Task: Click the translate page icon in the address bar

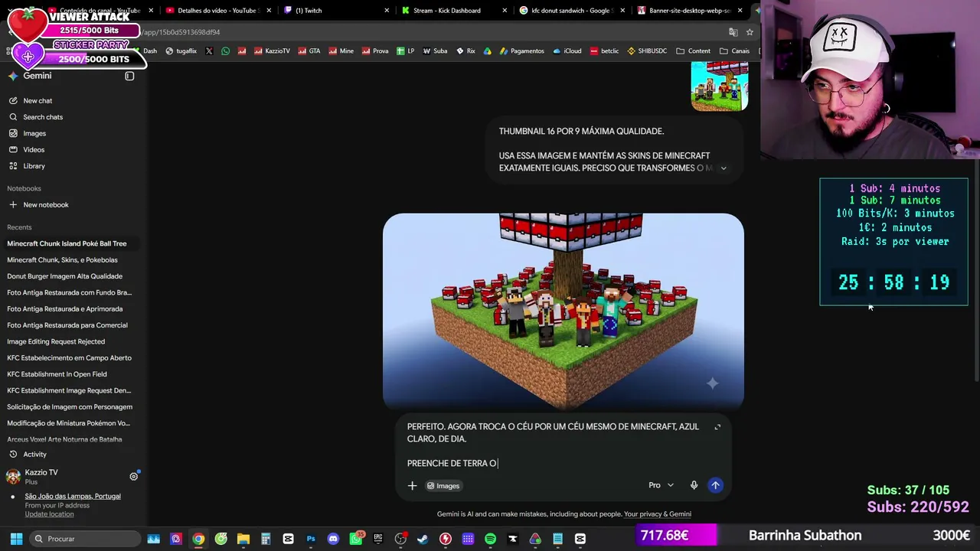Action: (x=733, y=32)
